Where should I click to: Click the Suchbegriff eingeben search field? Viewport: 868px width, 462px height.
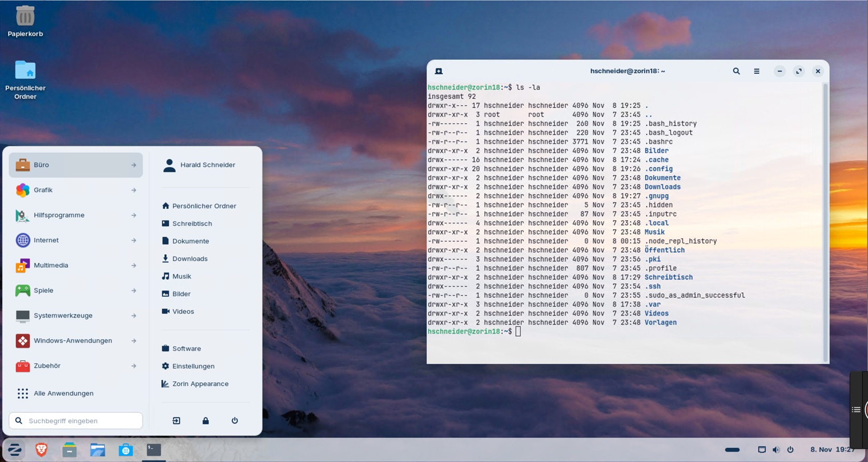76,421
